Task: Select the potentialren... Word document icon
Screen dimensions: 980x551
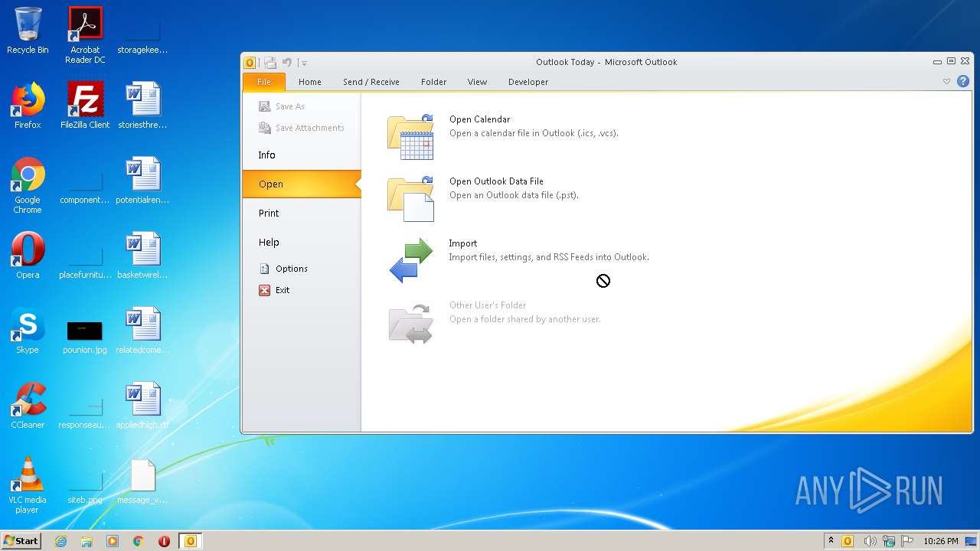Action: [x=142, y=181]
